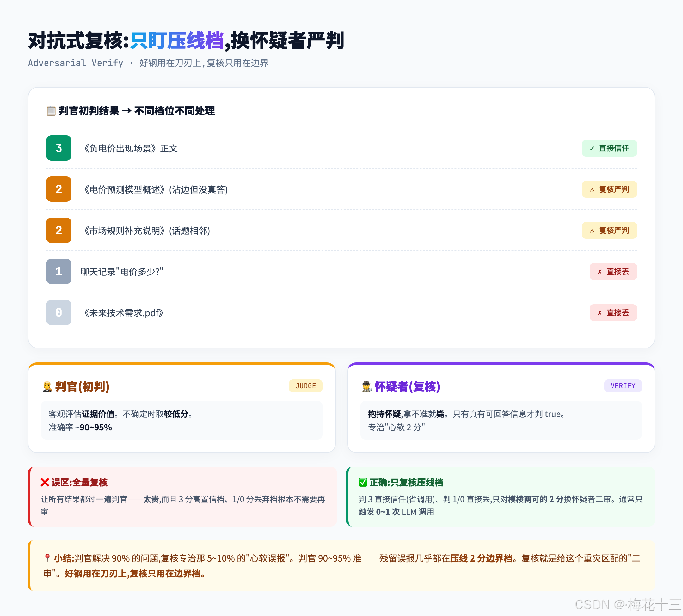Click the row text 聊天记录"电价多少?"
The height and width of the screenshot is (616, 683).
pyautogui.click(x=122, y=271)
